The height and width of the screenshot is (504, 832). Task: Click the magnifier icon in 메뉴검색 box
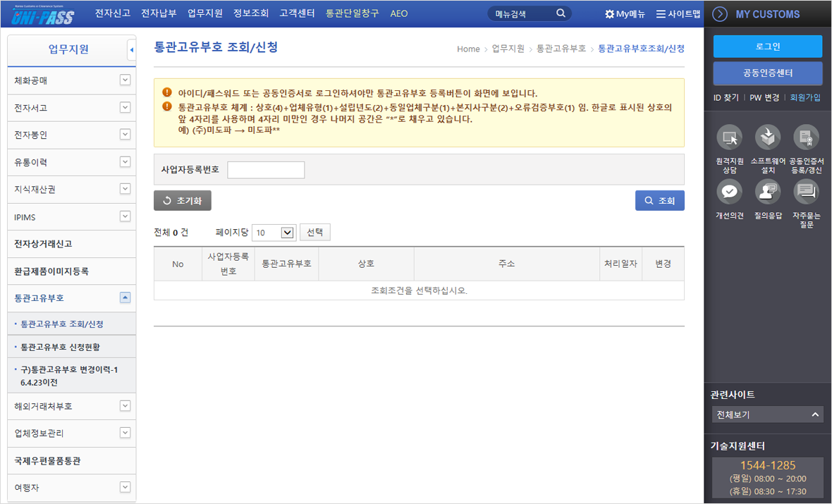(561, 13)
